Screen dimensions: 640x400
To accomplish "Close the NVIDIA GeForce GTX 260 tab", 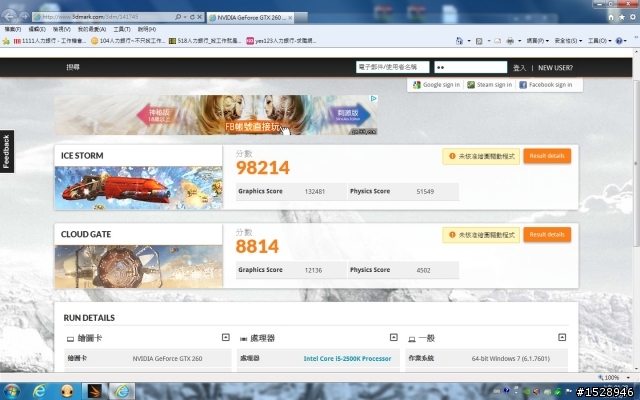I will [290, 18].
